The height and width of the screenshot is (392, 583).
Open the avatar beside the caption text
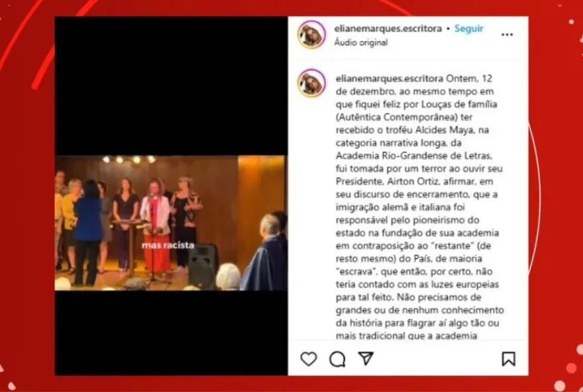click(311, 83)
